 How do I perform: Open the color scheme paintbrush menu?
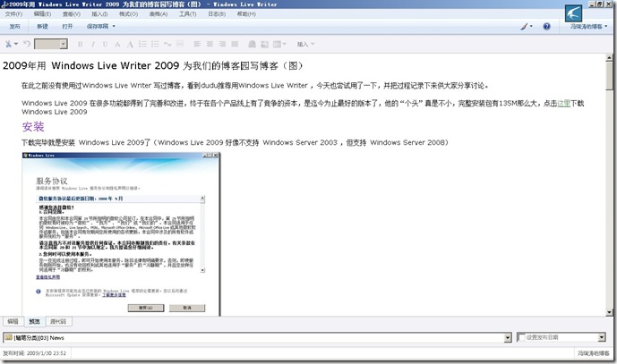tap(526, 26)
